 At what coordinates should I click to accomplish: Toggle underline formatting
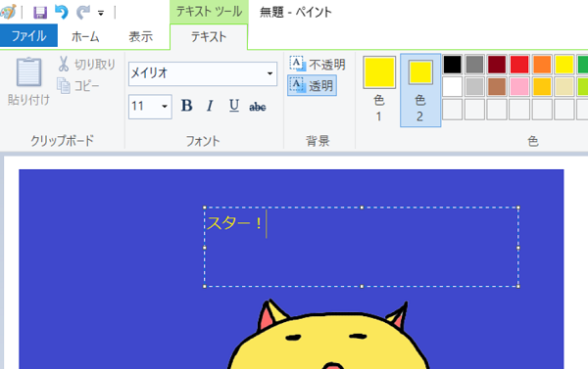click(234, 106)
